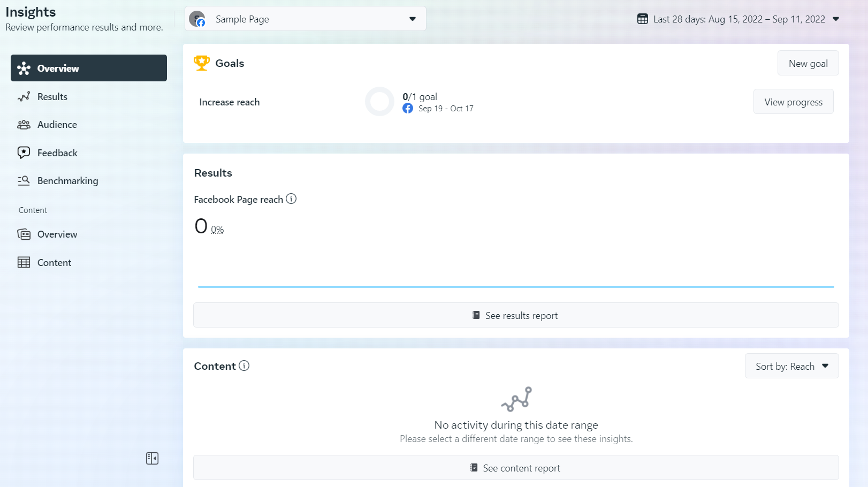Open the See results report link
Screen dimensions: 868x487
[515, 315]
